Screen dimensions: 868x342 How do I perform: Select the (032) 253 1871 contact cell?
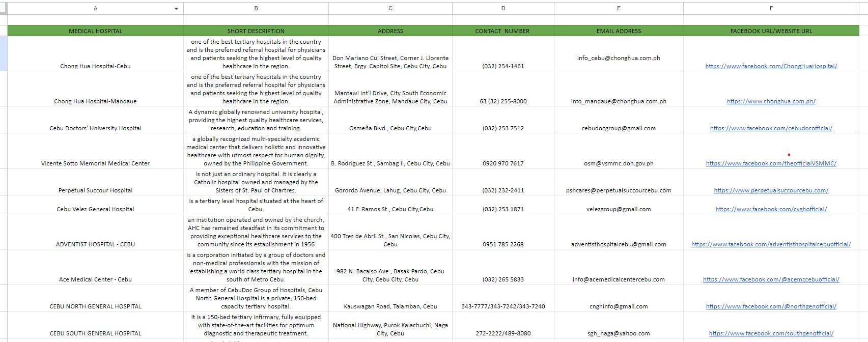point(503,205)
